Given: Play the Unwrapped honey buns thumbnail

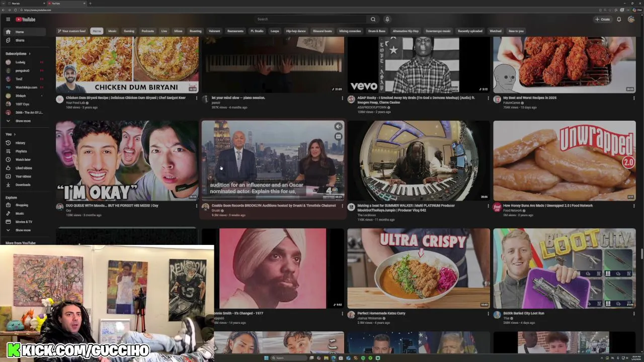Looking at the screenshot, I should click(565, 160).
